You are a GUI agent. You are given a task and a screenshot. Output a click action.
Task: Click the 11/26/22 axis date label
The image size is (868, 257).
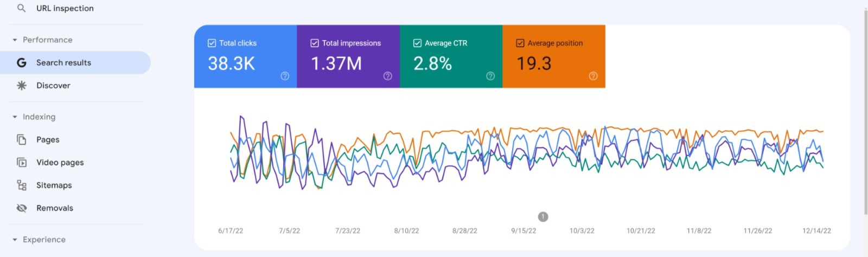758,230
